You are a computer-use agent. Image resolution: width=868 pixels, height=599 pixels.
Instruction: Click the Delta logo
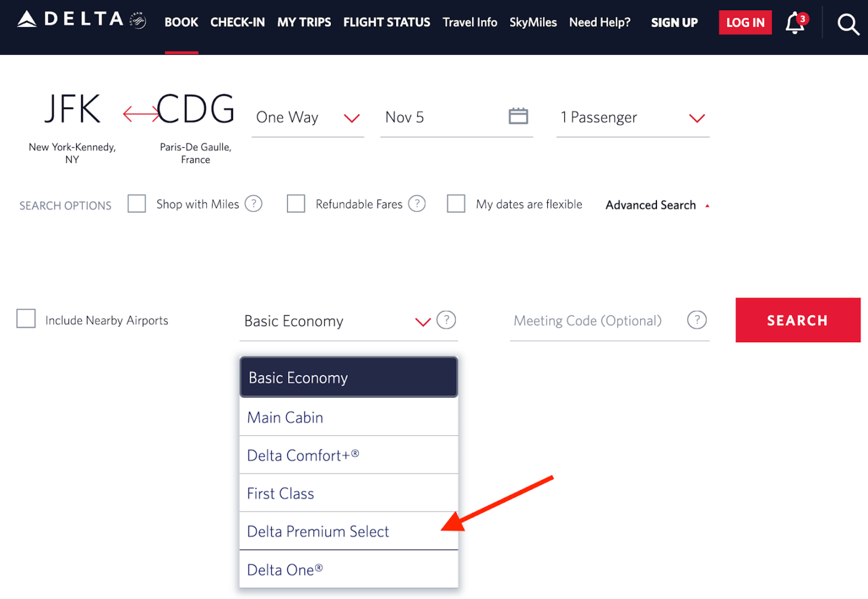81,20
